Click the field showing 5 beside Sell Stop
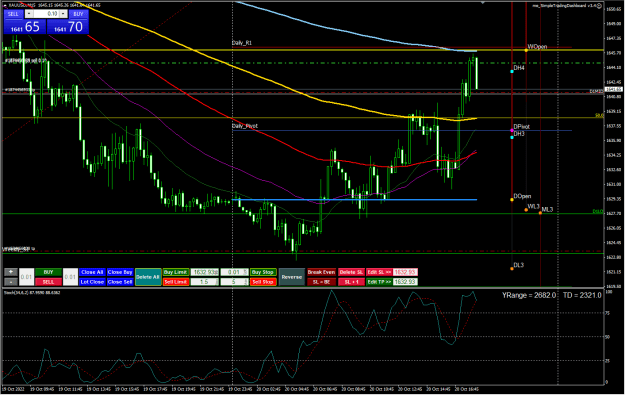625x395 pixels. (234, 282)
